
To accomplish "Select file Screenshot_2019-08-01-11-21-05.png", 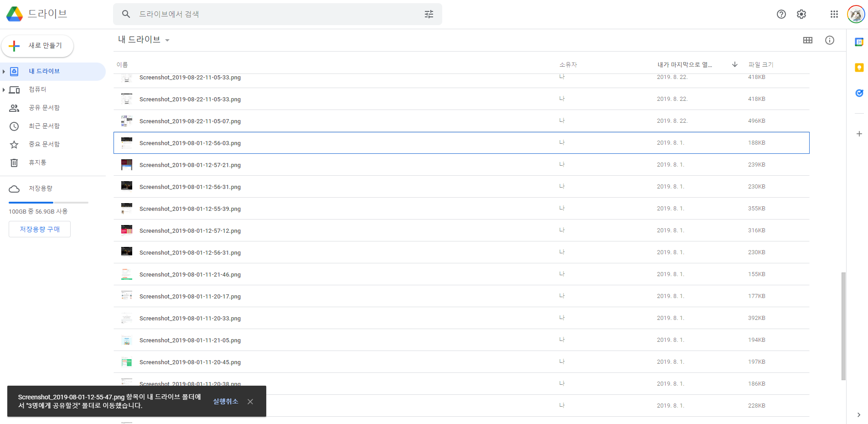I will pyautogui.click(x=461, y=340).
